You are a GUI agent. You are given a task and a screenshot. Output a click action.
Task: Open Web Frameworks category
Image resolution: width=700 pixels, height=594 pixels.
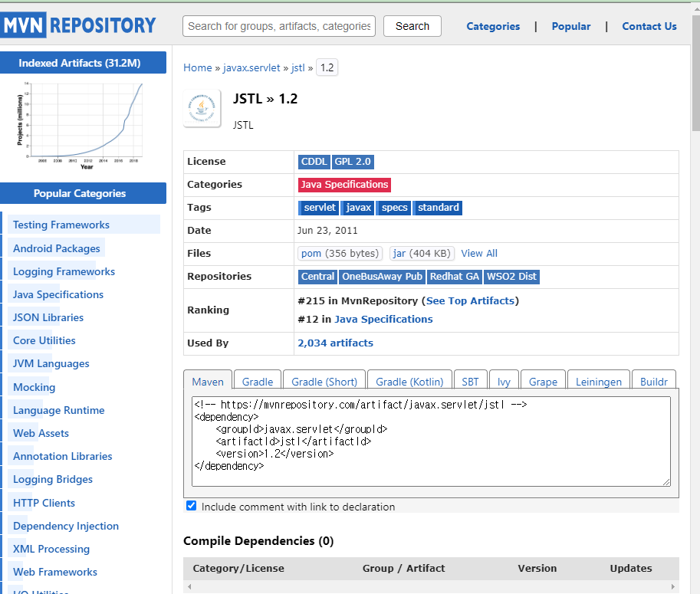[55, 572]
